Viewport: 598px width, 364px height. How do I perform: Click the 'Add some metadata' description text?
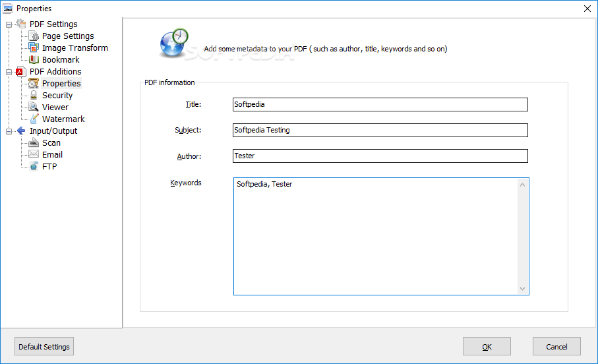point(326,49)
